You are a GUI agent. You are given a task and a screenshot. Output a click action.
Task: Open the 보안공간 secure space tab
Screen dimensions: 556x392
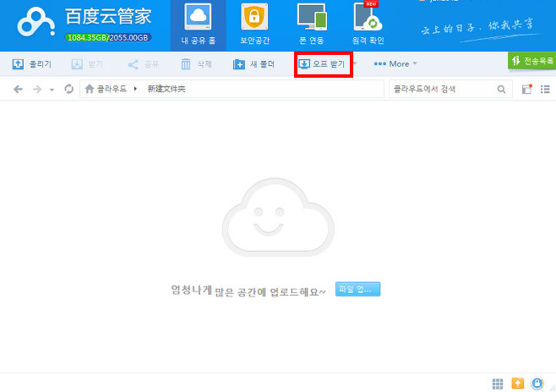click(x=254, y=24)
